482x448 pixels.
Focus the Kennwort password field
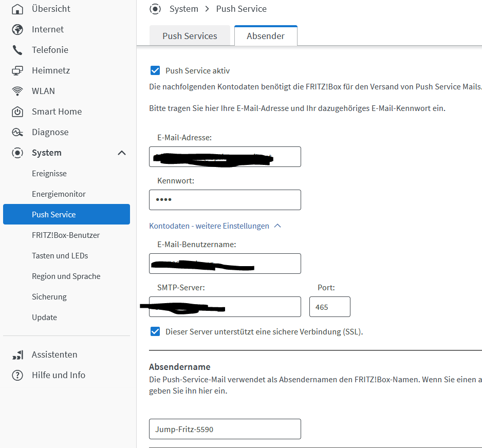click(x=225, y=200)
